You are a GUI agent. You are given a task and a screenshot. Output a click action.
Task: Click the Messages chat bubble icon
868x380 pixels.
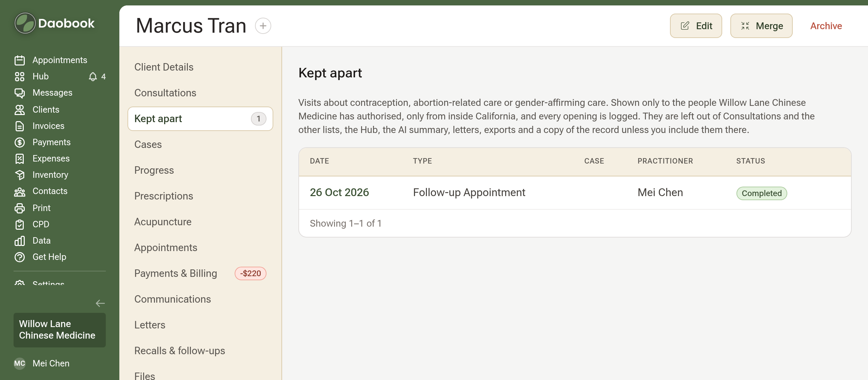coord(20,93)
